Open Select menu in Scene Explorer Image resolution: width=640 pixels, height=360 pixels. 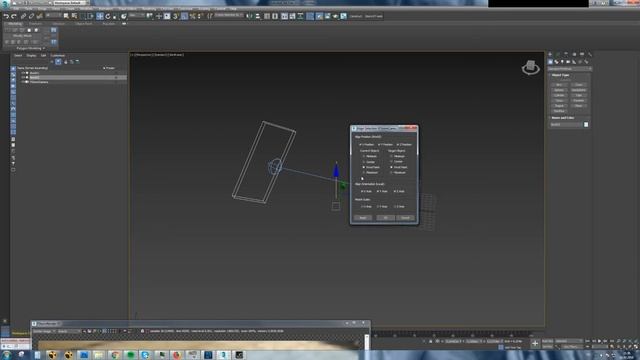point(18,56)
